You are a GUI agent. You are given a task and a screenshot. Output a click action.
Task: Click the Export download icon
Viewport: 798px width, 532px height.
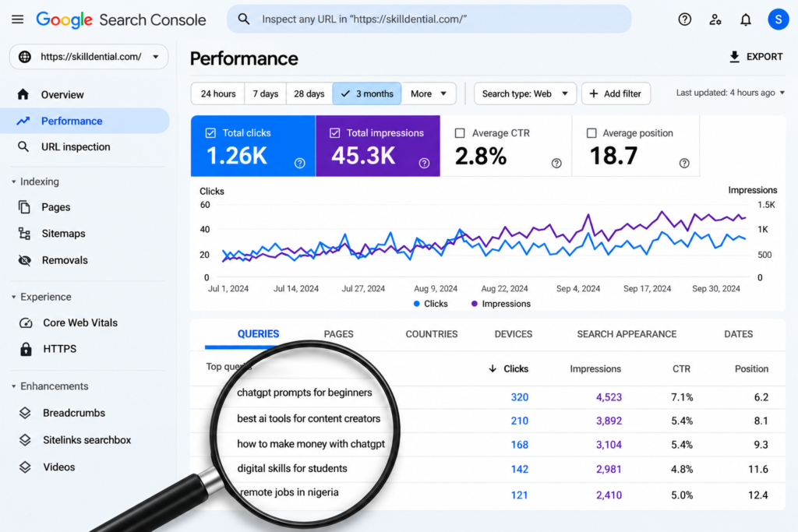pos(734,56)
